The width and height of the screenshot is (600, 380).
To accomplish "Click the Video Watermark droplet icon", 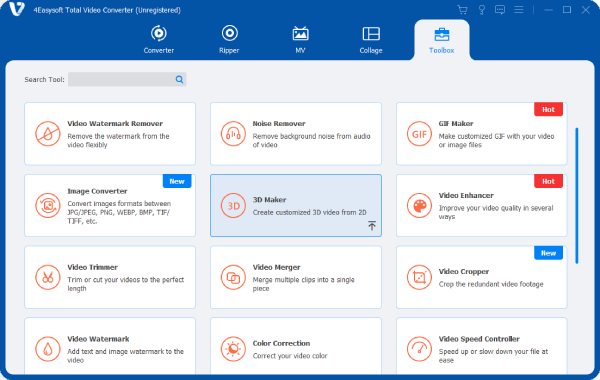I will [48, 349].
